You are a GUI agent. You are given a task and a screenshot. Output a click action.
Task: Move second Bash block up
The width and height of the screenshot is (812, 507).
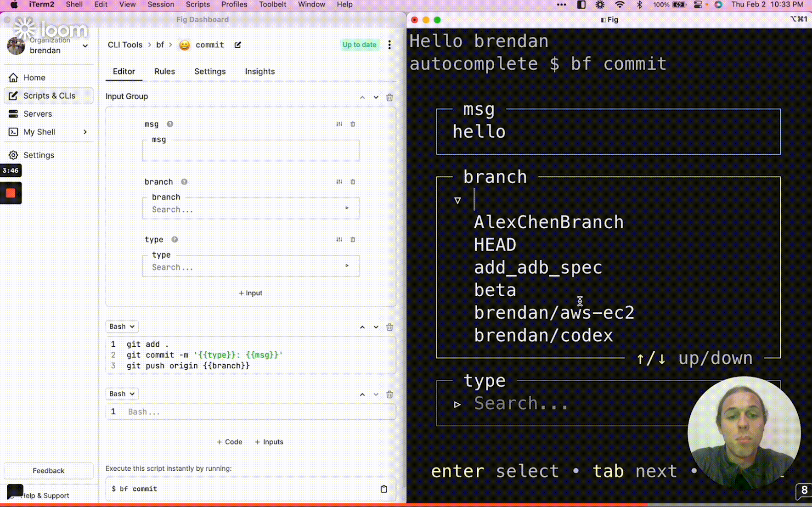click(362, 394)
